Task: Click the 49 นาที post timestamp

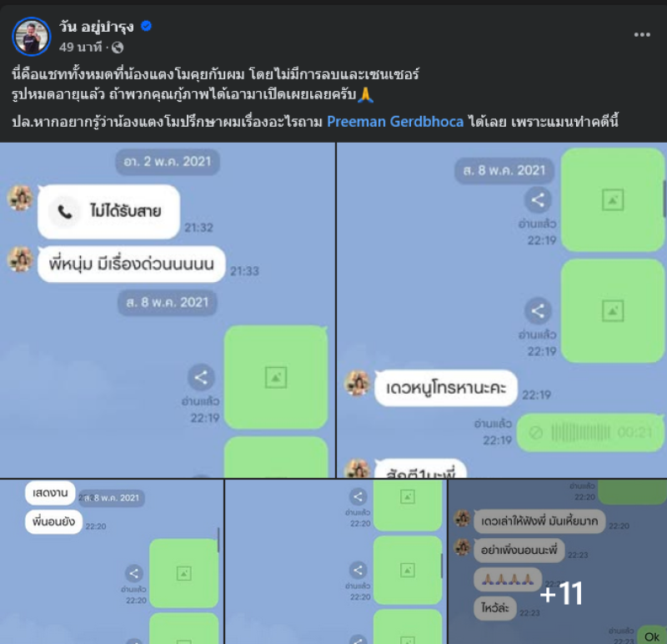Action: (x=80, y=47)
